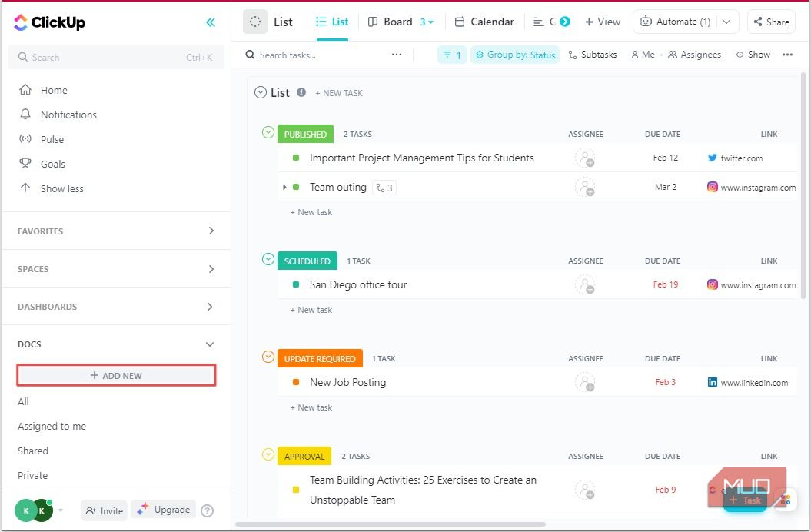Click the orange status square of New Job Posting
The height and width of the screenshot is (532, 811).
(296, 382)
